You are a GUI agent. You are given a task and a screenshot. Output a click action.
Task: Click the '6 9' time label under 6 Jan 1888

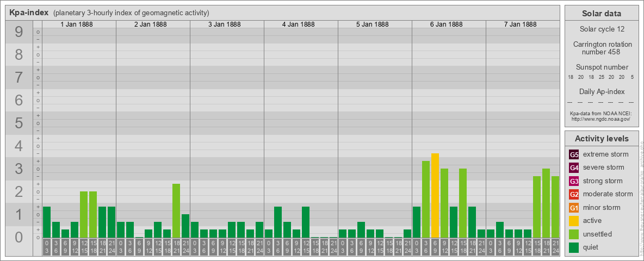435,247
